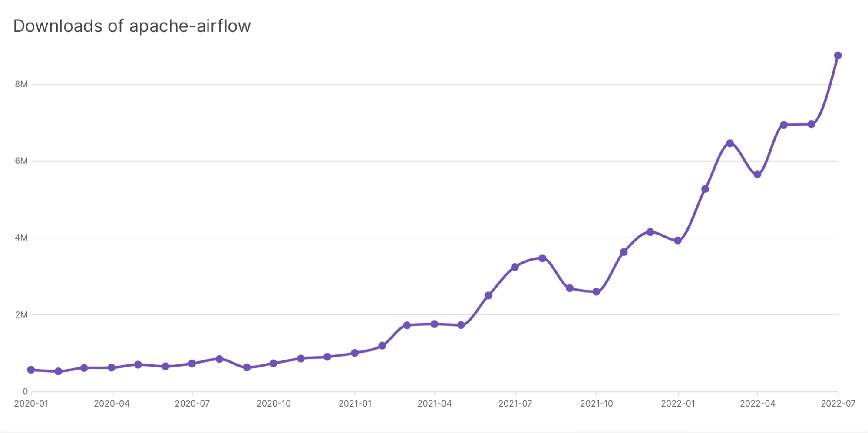
Task: Click the 2022-01 x-axis label
Action: click(678, 403)
